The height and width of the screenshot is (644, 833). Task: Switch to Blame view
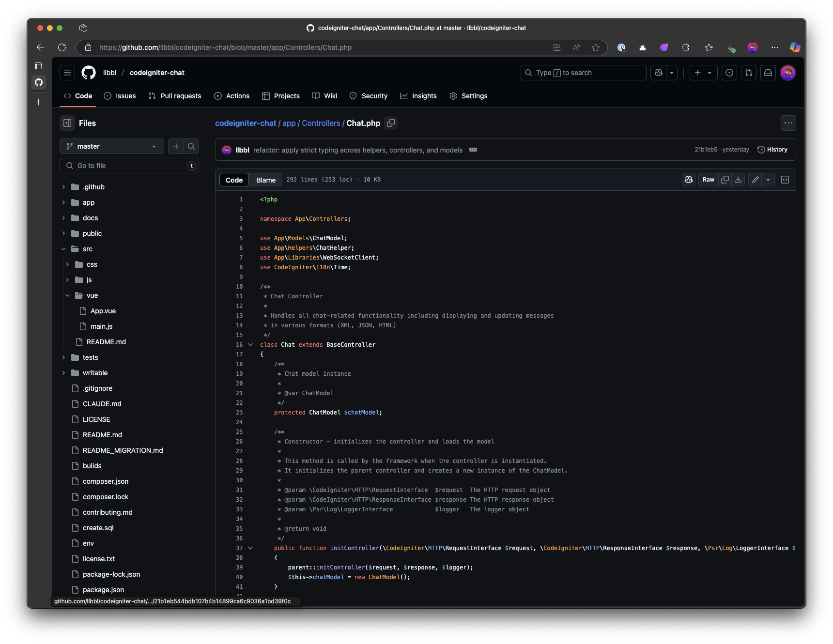click(x=266, y=180)
